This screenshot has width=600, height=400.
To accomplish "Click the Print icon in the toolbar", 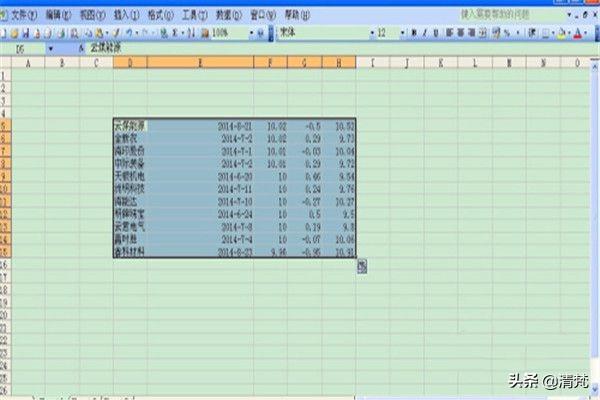I will 49,33.
